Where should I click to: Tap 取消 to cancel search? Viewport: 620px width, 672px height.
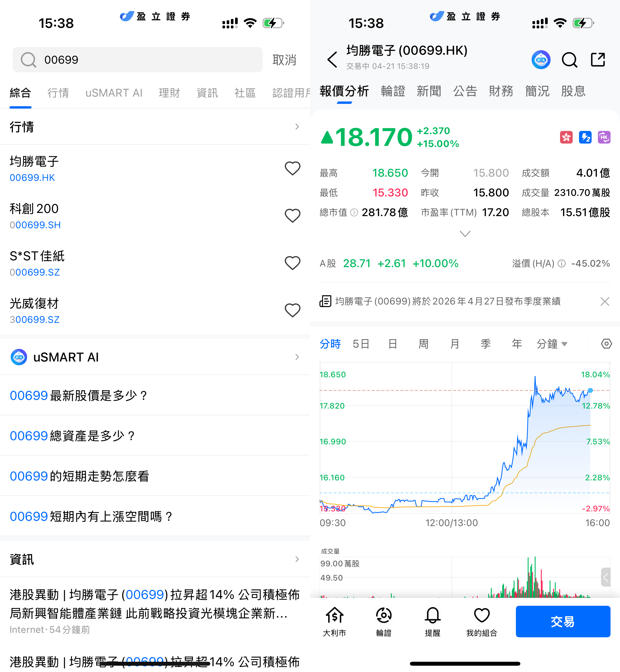[x=284, y=60]
